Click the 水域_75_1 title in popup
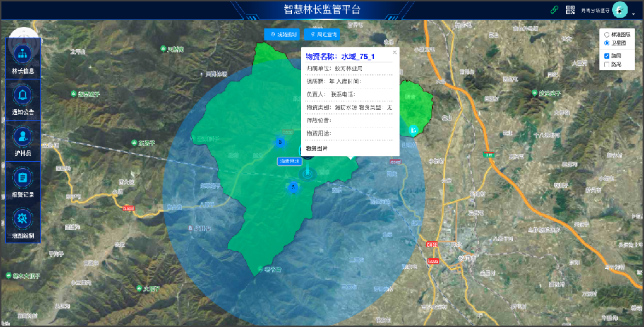Image resolution: width=644 pixels, height=327 pixels. click(340, 56)
